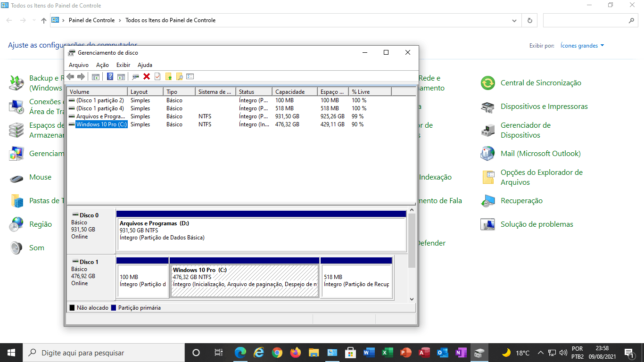Open the Arquivo menu
The height and width of the screenshot is (362, 644).
[78, 65]
